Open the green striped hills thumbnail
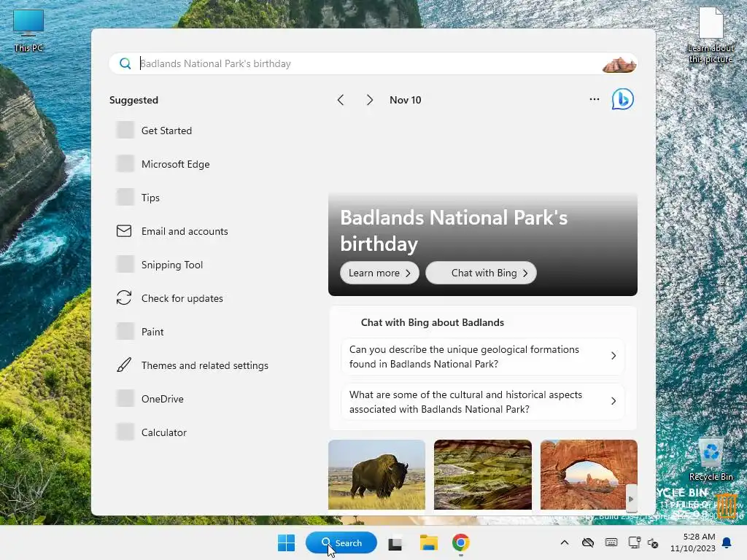 pyautogui.click(x=483, y=475)
